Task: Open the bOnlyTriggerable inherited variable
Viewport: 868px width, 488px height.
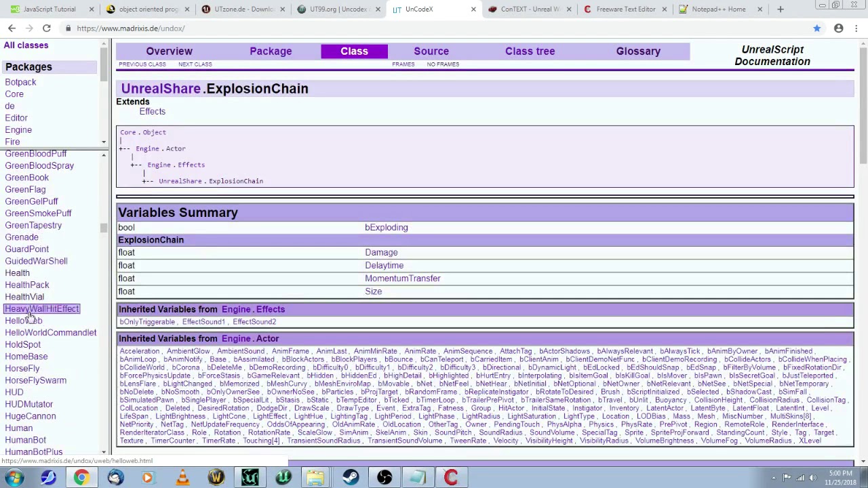Action: tap(147, 322)
